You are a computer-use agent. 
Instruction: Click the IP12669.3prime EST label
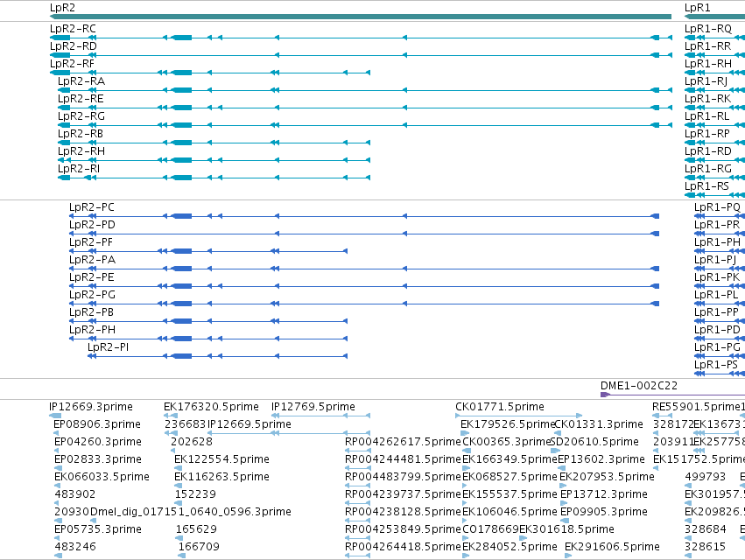(91, 407)
